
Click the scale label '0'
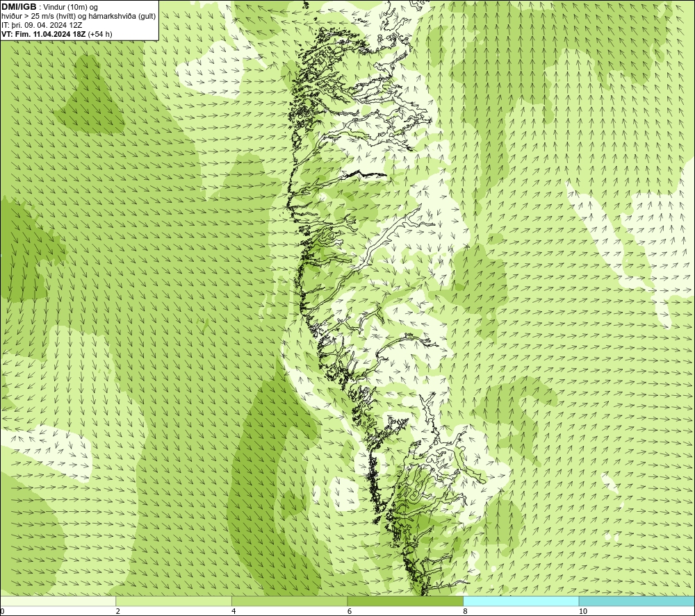3,611
